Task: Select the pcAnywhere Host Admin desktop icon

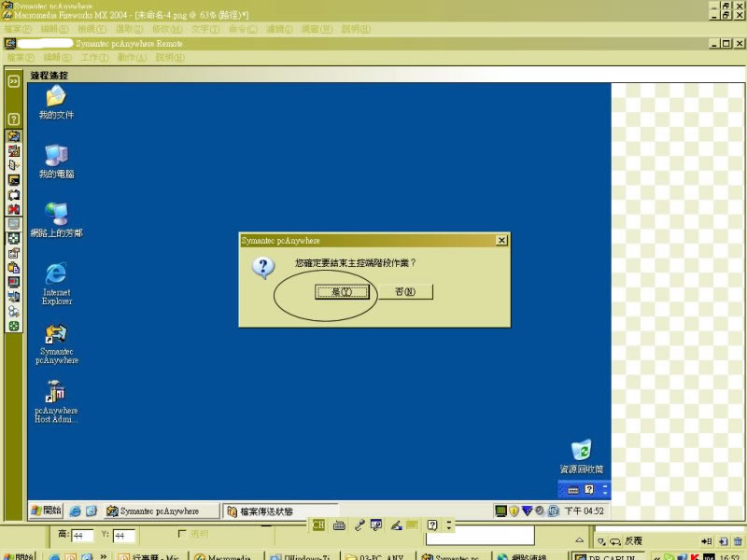Action: [x=56, y=392]
